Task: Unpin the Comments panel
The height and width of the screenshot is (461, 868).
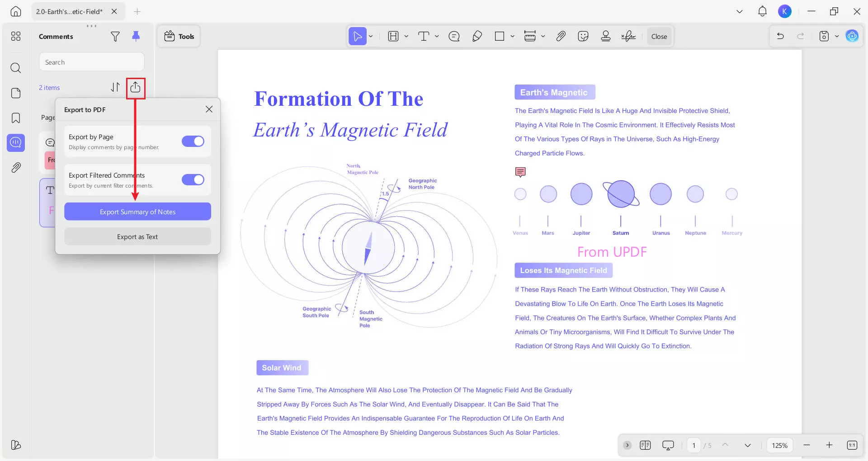Action: pyautogui.click(x=136, y=37)
